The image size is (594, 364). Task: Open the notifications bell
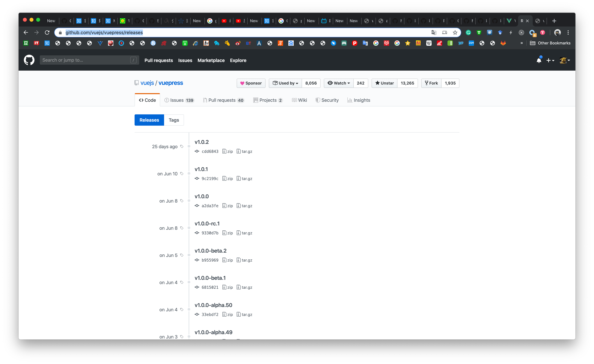click(539, 60)
